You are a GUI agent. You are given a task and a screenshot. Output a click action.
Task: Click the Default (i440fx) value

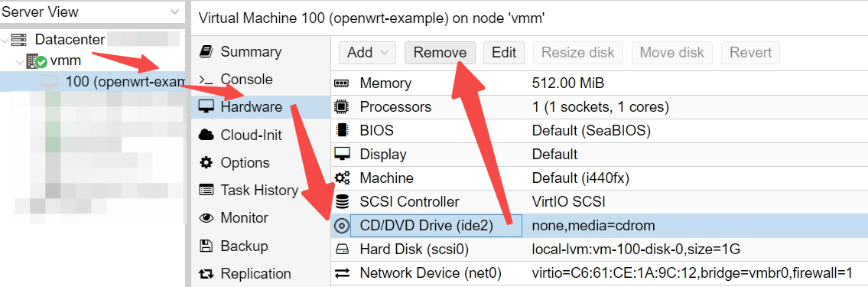(580, 178)
